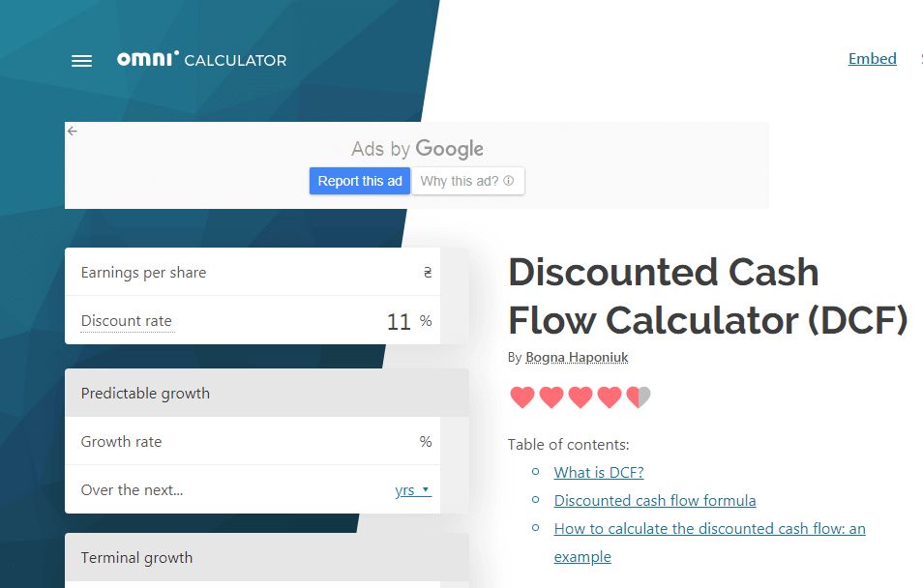Click the Why this ad? button

pyautogui.click(x=468, y=181)
